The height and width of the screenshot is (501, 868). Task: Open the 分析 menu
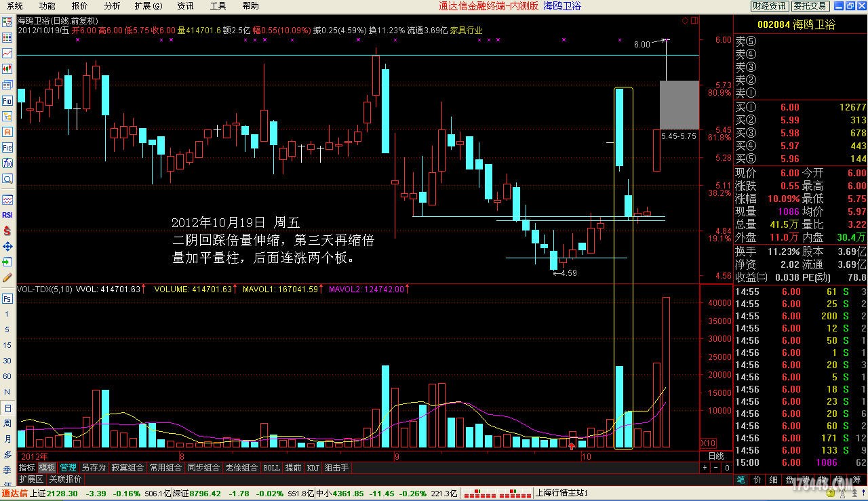click(x=112, y=6)
